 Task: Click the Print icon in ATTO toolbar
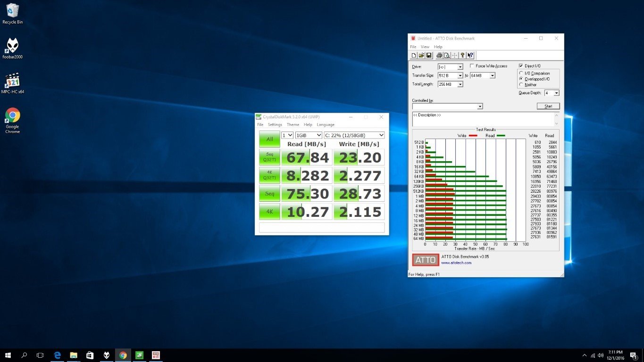pyautogui.click(x=439, y=55)
